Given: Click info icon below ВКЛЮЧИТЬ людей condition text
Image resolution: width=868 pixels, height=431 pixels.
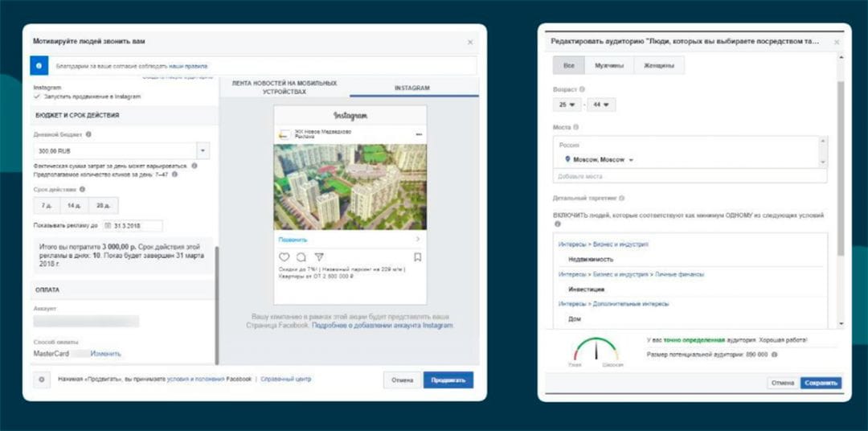Looking at the screenshot, I should (x=558, y=224).
